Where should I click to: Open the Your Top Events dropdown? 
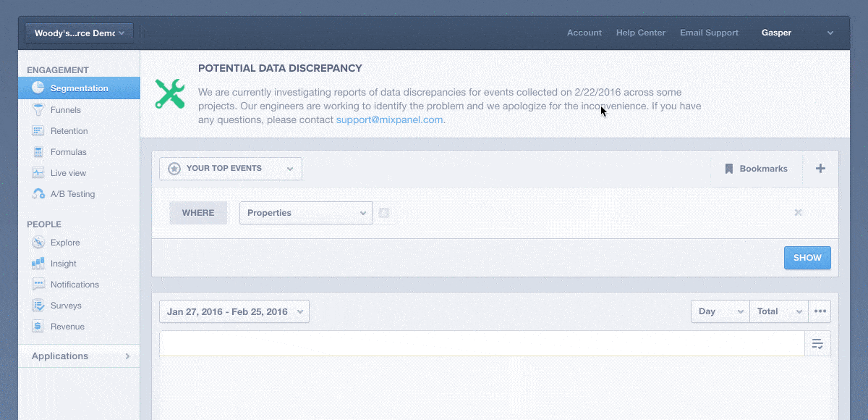click(231, 169)
